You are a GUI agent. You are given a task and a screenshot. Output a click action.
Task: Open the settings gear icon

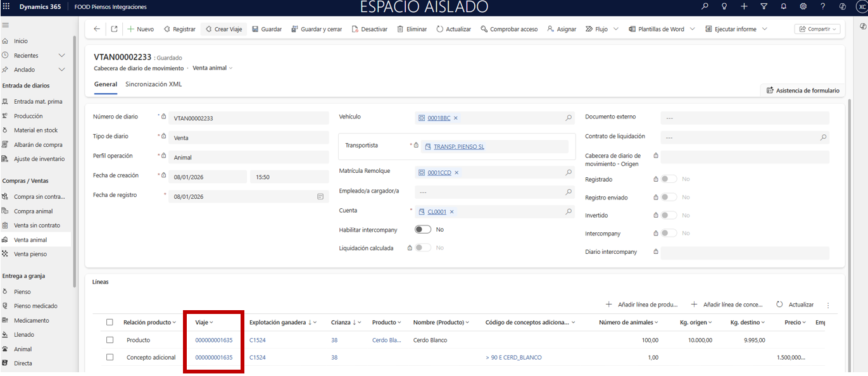pyautogui.click(x=803, y=6)
